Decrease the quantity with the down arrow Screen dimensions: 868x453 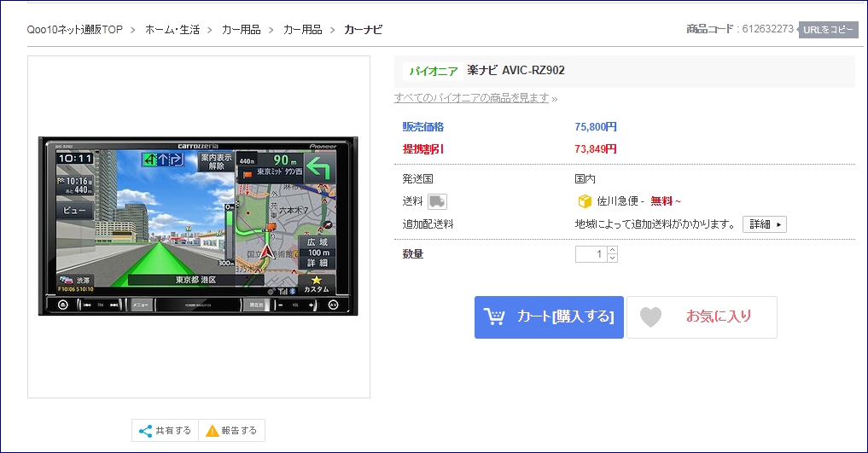[612, 258]
